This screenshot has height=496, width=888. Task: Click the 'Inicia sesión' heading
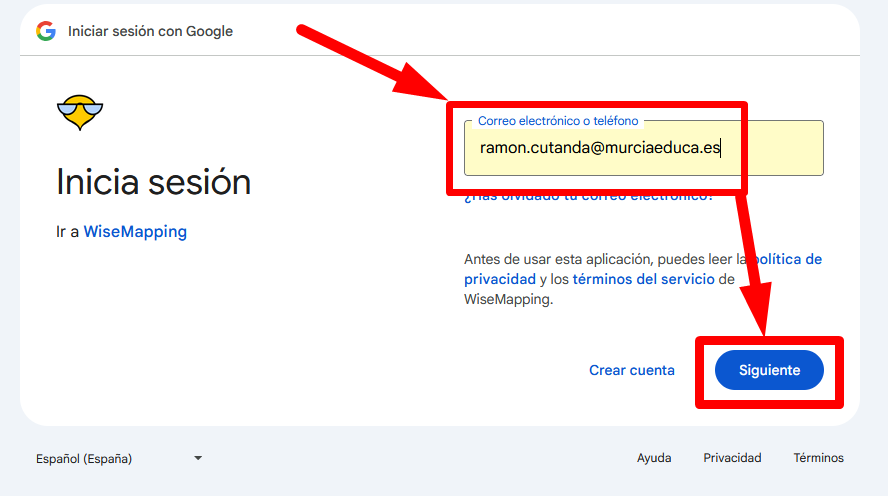[153, 182]
